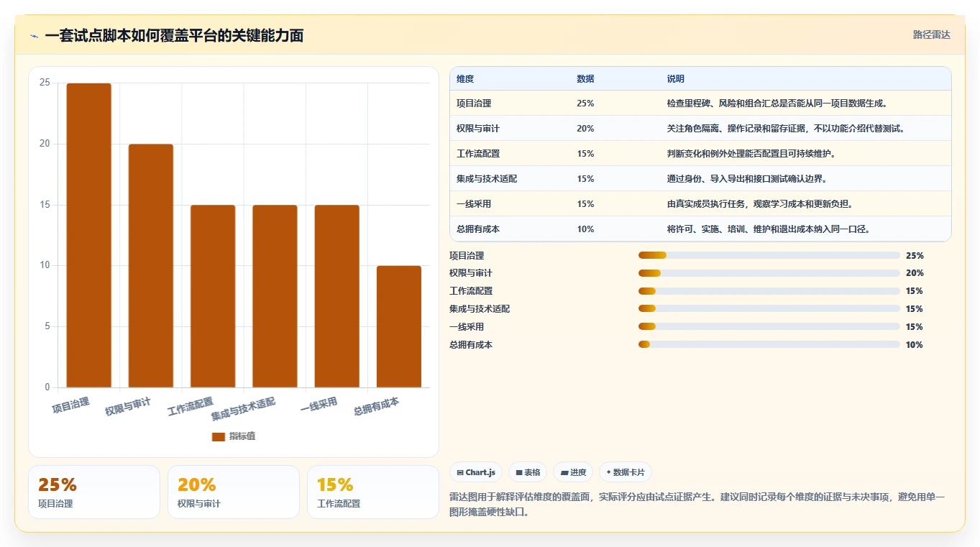Toggle the 指标值 legend color swatch
The height and width of the screenshot is (547, 980).
219,437
